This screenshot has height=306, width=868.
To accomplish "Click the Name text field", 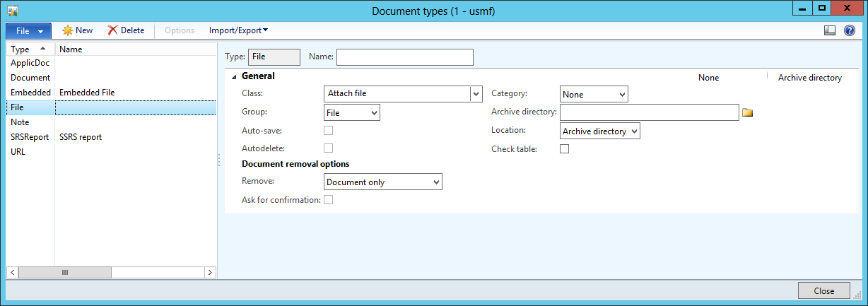I will point(404,57).
